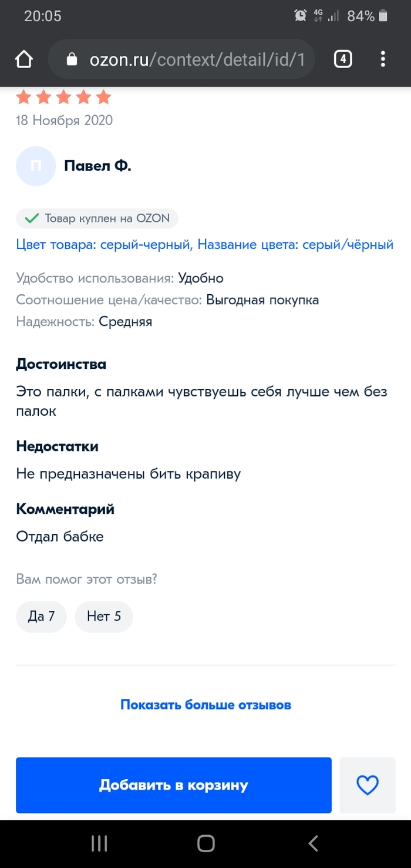The image size is (411, 868).
Task: Tap the 'Товар куплен на OZON' badge
Action: pyautogui.click(x=97, y=218)
